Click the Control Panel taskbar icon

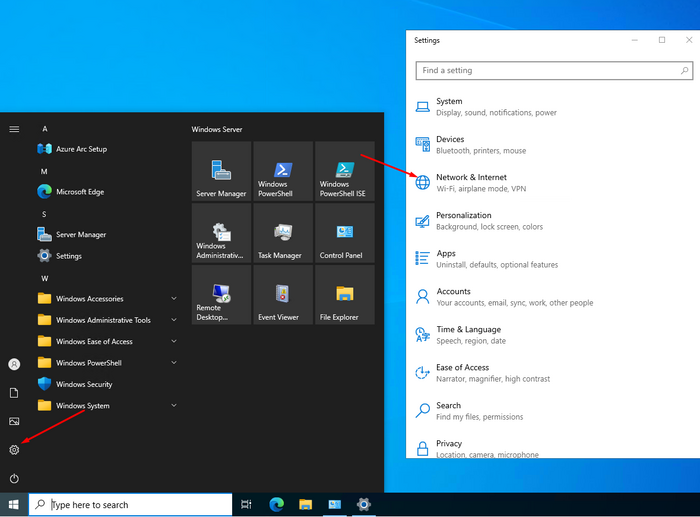(335, 504)
